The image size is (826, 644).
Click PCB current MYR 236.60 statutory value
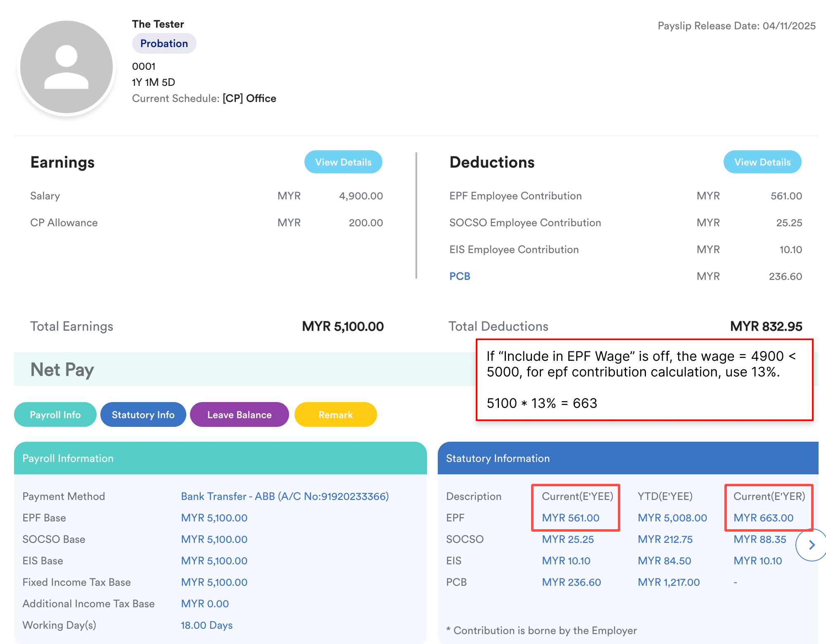(x=571, y=582)
